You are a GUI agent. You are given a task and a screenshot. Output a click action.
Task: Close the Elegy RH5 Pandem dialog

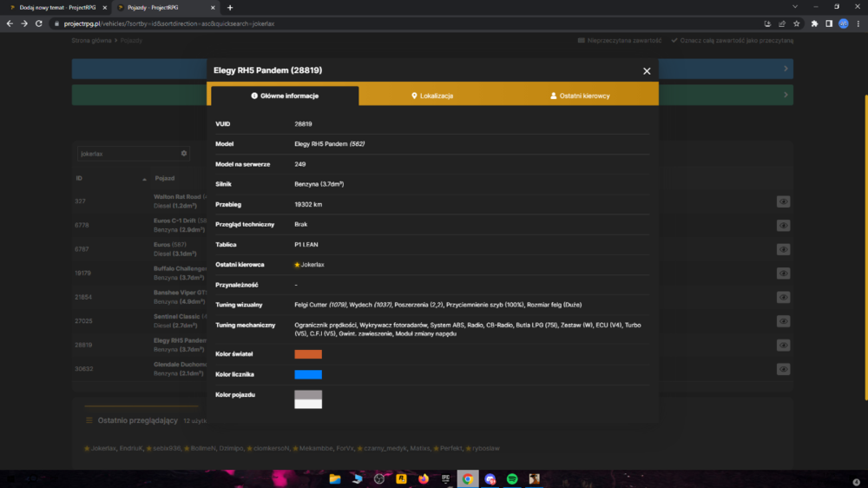point(647,71)
